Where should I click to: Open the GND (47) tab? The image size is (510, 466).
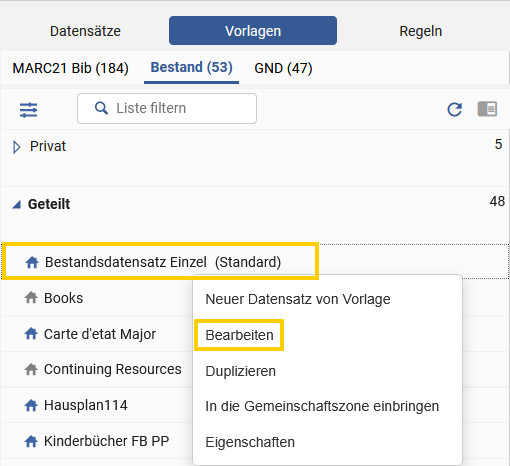(x=283, y=68)
